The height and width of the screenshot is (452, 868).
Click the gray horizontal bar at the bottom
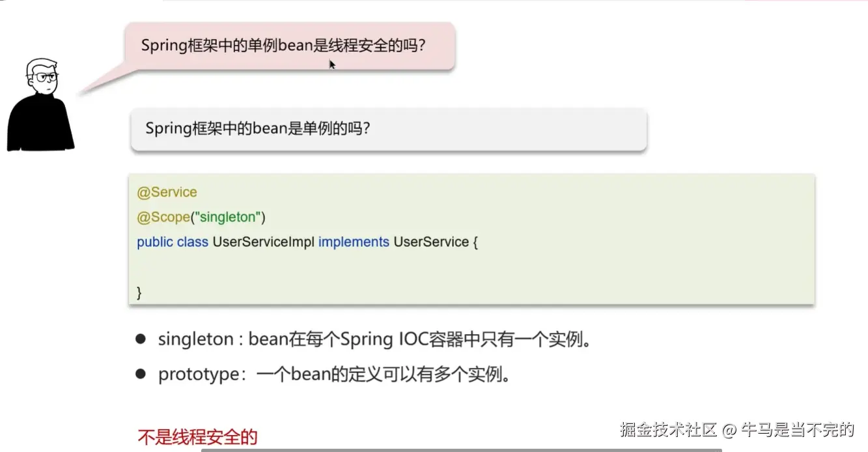click(461, 449)
